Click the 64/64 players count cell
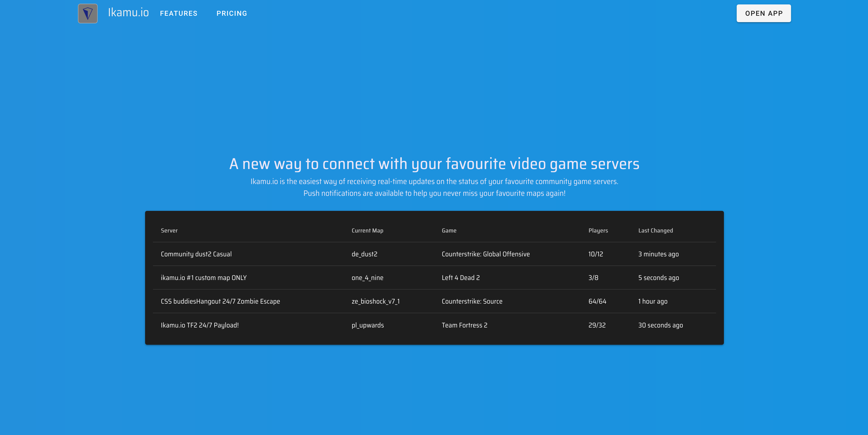Screen dimensions: 868x435 tap(597, 301)
